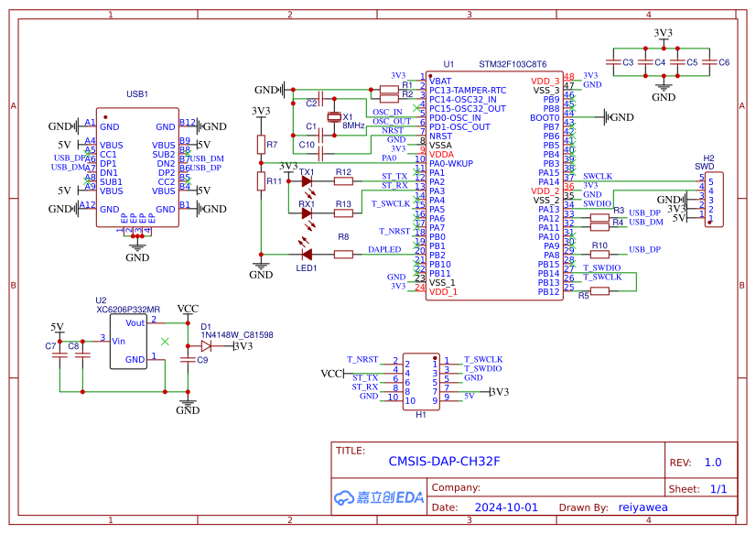Screen dimensions: 756x534
Task: Click the SWCLK net label near PA14
Action: [x=598, y=177]
